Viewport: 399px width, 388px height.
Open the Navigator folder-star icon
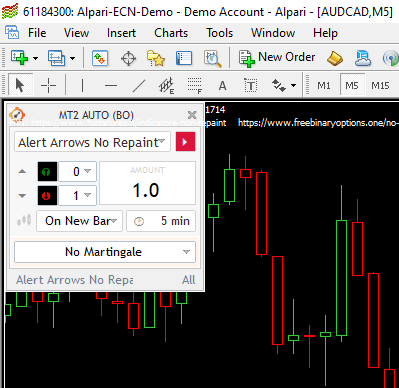[x=156, y=58]
